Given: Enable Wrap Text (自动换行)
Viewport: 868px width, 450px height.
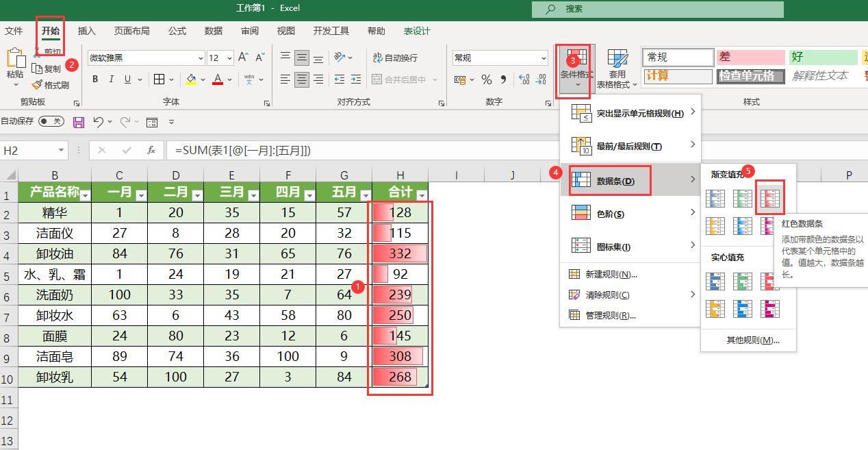Looking at the screenshot, I should [395, 58].
